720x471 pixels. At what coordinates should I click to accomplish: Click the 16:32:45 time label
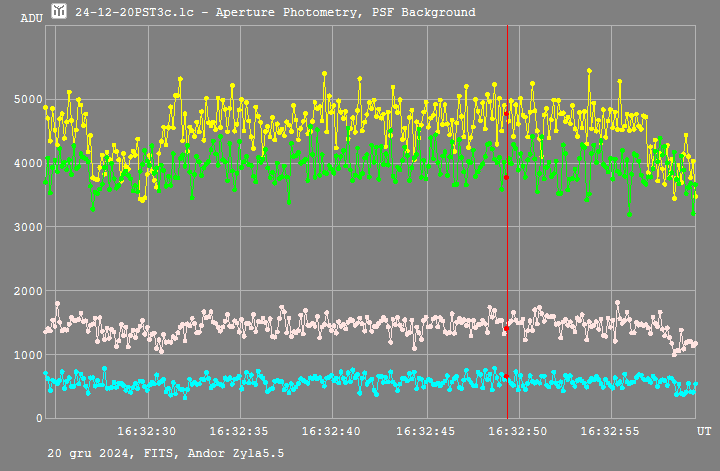point(426,432)
